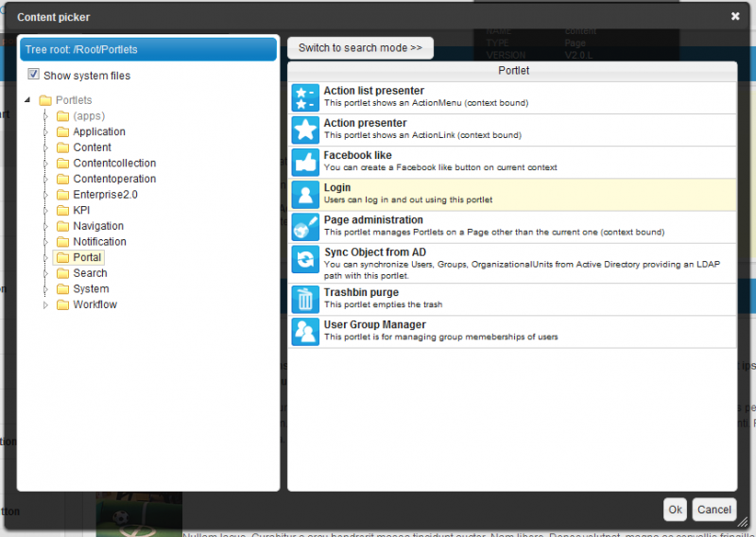Viewport: 756px width, 537px height.
Task: Select the 'User Group Manager' title text
Action: pos(374,324)
